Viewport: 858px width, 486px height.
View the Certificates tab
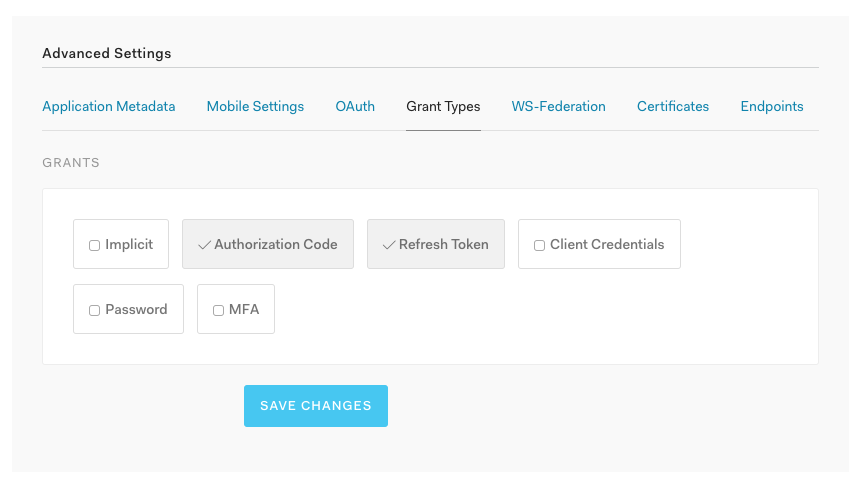point(673,106)
